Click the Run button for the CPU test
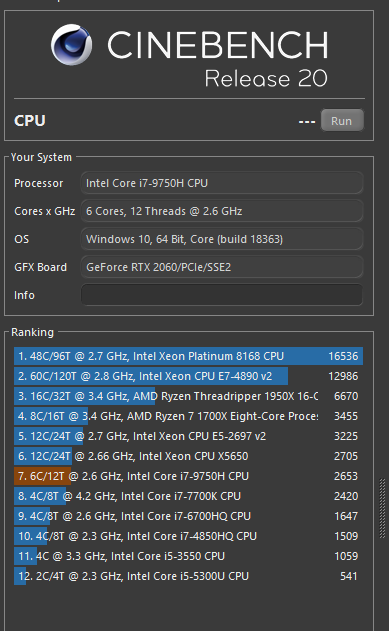This screenshot has height=631, width=389. (342, 120)
